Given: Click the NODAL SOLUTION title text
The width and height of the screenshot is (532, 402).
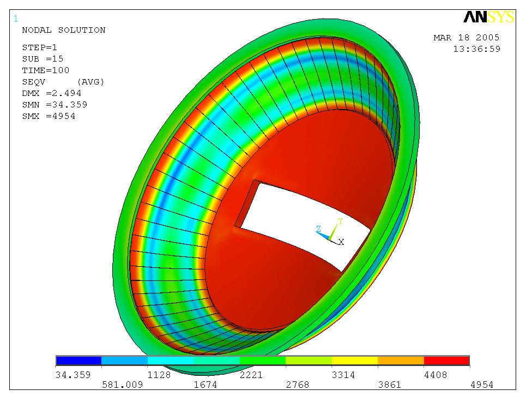Looking at the screenshot, I should pyautogui.click(x=63, y=30).
